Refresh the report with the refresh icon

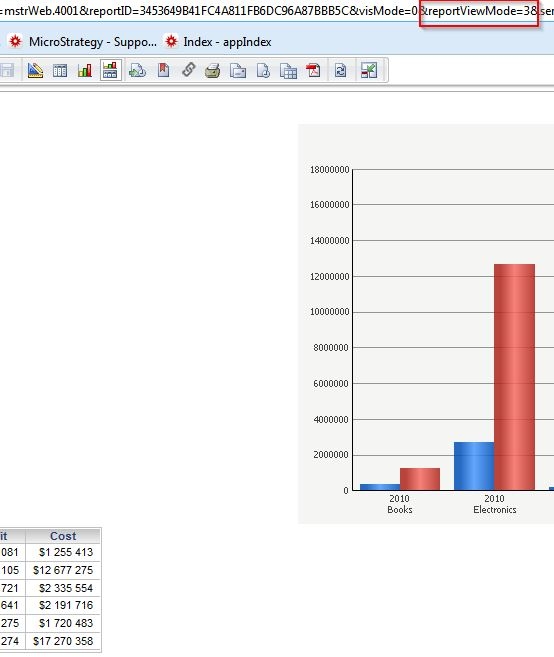[x=340, y=70]
